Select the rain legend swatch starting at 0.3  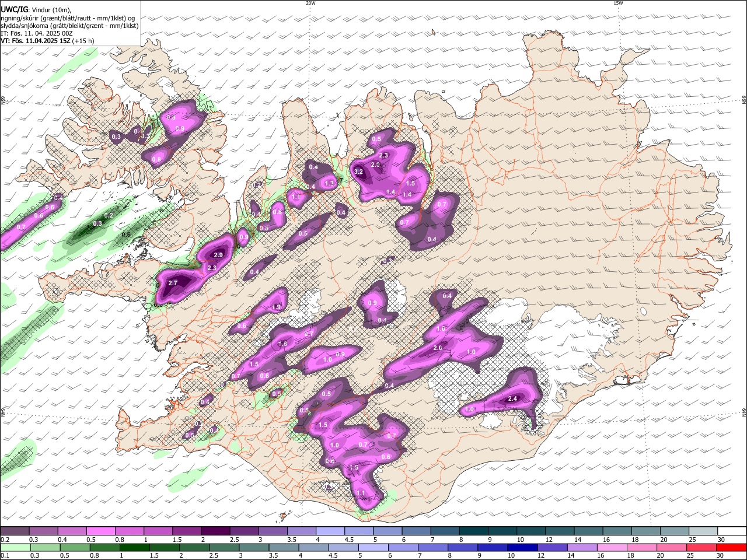[44, 548]
